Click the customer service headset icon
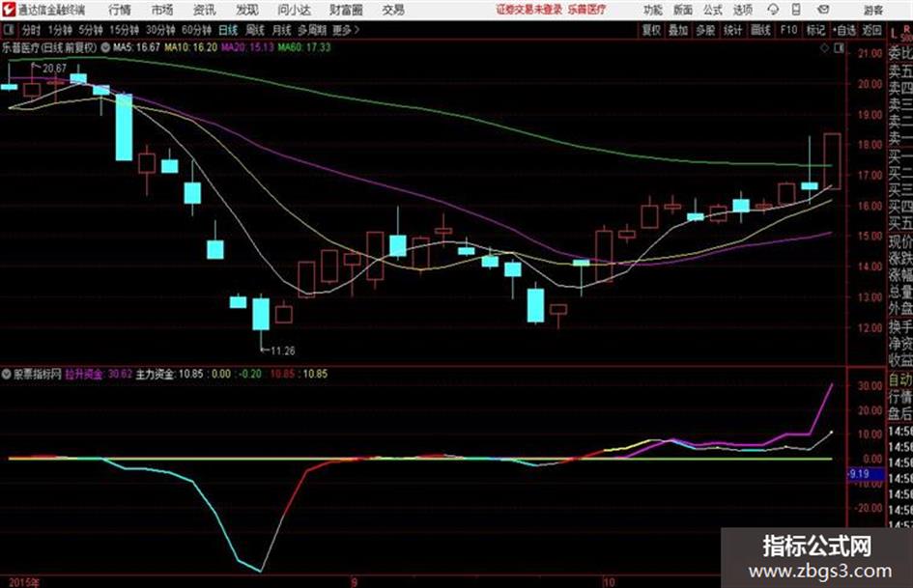913x588 pixels. [773, 10]
